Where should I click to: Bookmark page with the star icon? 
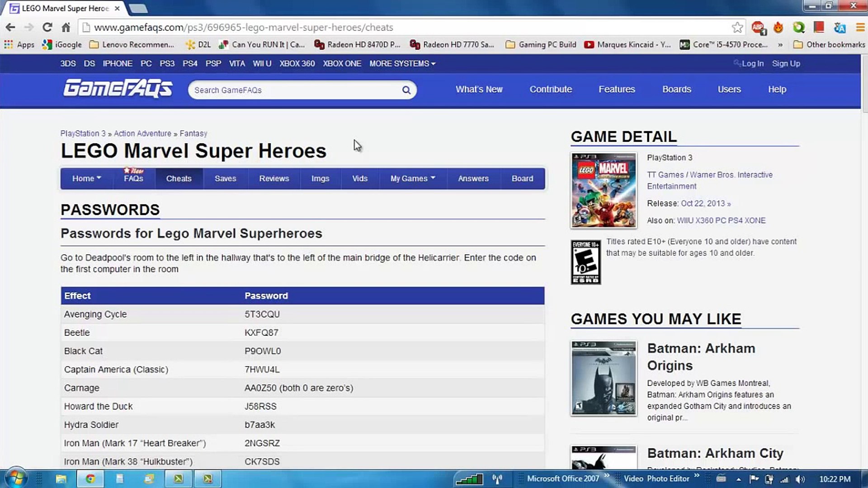tap(737, 28)
